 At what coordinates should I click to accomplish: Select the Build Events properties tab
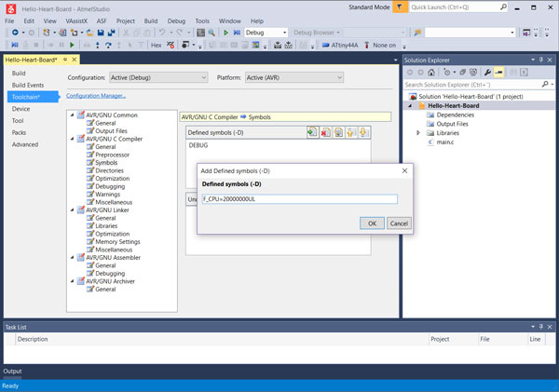[28, 85]
